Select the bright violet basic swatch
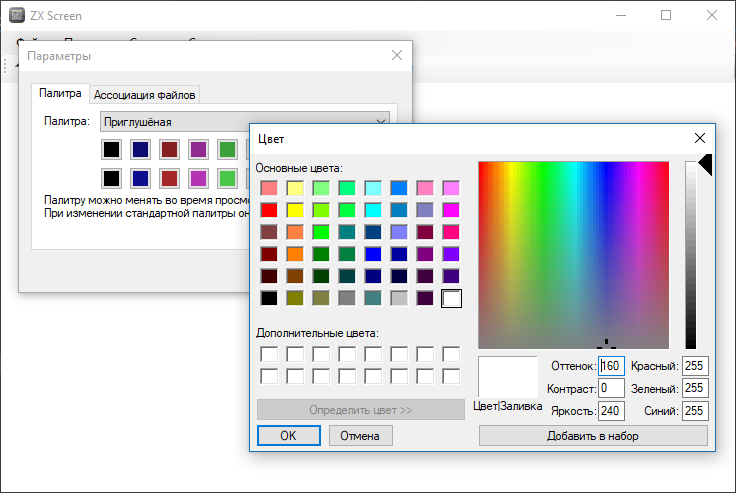 click(451, 254)
